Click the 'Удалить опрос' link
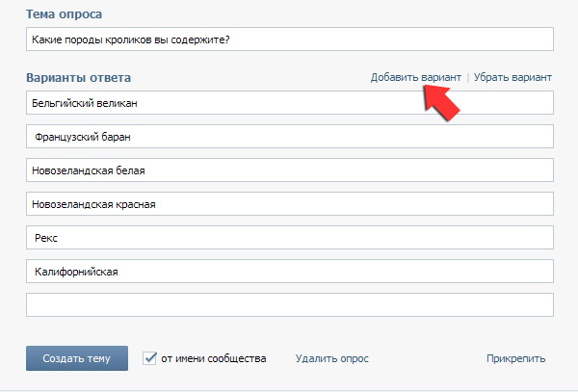Viewport: 578px width, 392px height. (x=333, y=359)
